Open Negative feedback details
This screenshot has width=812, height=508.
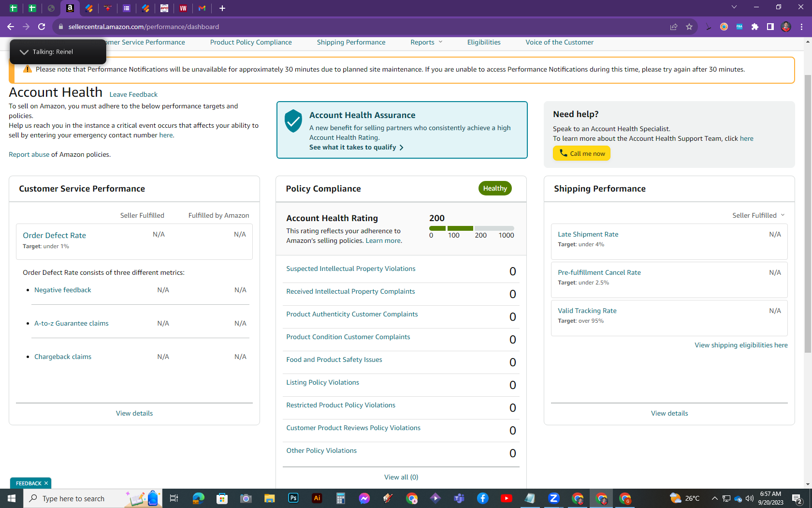(x=63, y=290)
